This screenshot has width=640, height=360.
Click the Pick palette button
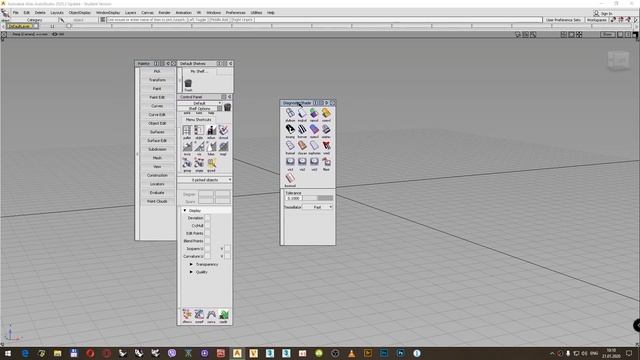[157, 71]
